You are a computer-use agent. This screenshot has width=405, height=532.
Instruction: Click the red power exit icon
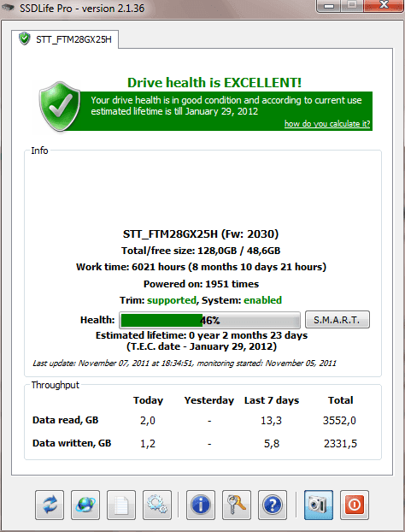click(x=355, y=505)
